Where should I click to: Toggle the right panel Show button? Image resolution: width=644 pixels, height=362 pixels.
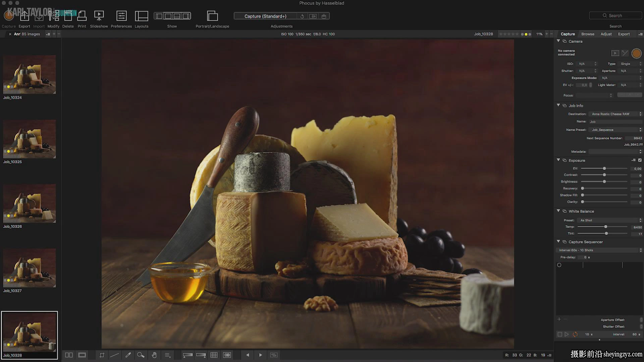pos(186,16)
